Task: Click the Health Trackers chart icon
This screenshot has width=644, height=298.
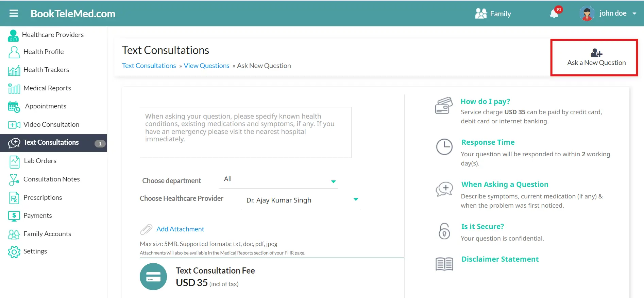Action: (x=14, y=70)
